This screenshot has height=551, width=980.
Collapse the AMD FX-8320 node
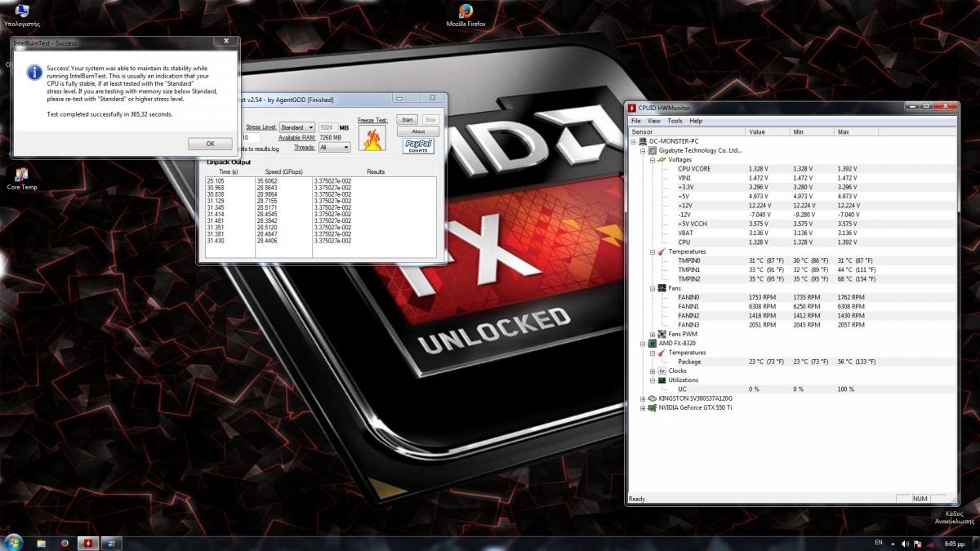point(643,344)
